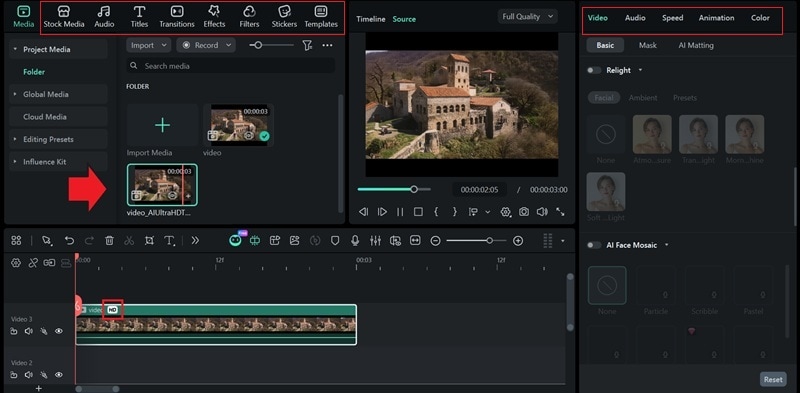Hide the Video 3 track with eye icon
The width and height of the screenshot is (800, 393).
pos(59,331)
